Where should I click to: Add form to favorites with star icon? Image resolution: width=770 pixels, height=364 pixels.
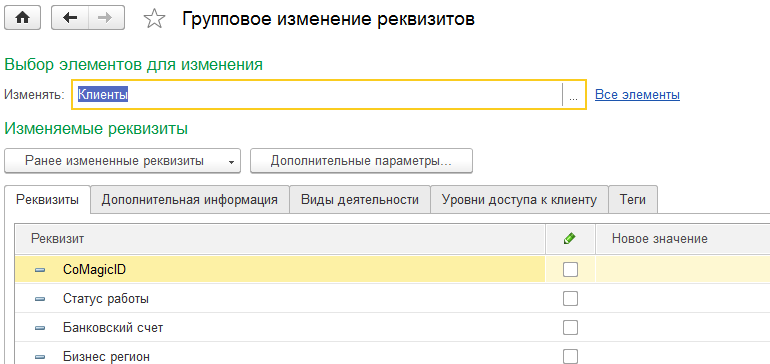click(x=154, y=19)
